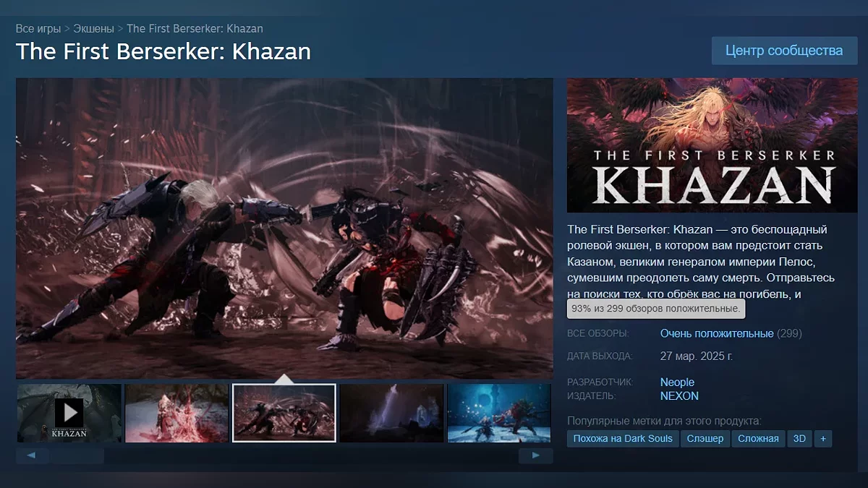The image size is (868, 488).
Task: Select the dark cave screenshot thumbnail
Action: pos(391,413)
